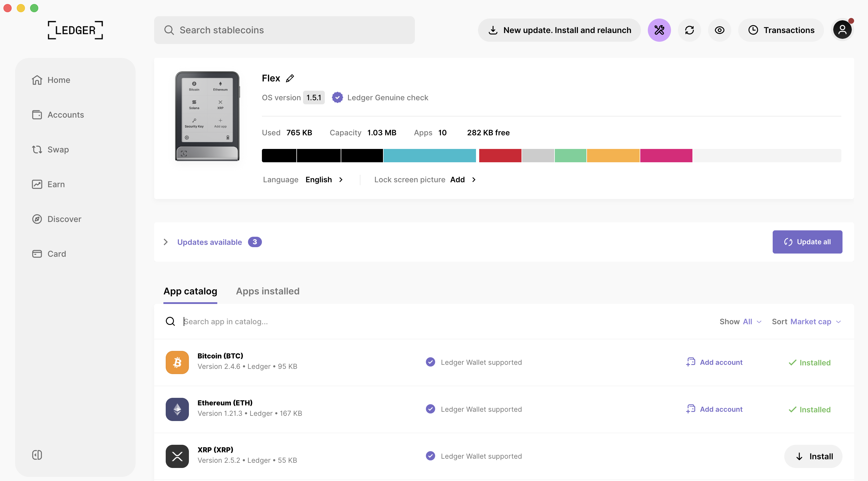Click the XRP (XRP) app name
This screenshot has height=481, width=868.
(215, 449)
